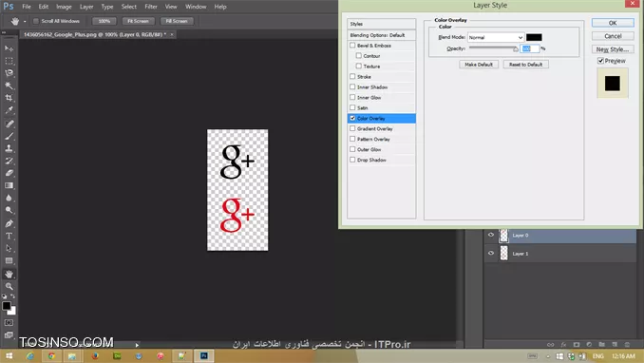
Task: Select the Move tool
Action: click(9, 48)
